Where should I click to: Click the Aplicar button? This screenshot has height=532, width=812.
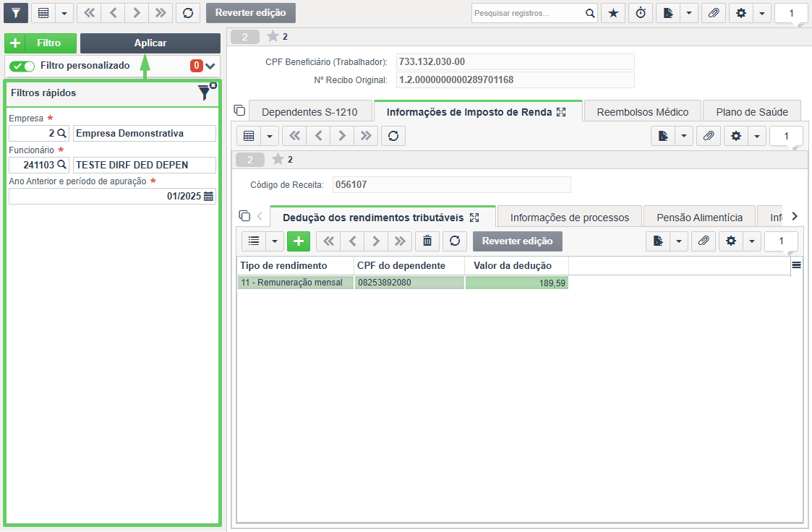(150, 43)
